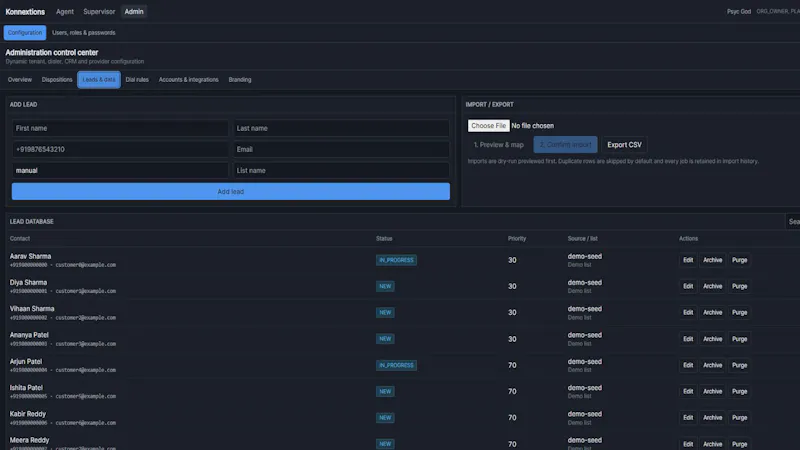Edit the Aarav Sharma lead
The height and width of the screenshot is (450, 800).
click(688, 260)
